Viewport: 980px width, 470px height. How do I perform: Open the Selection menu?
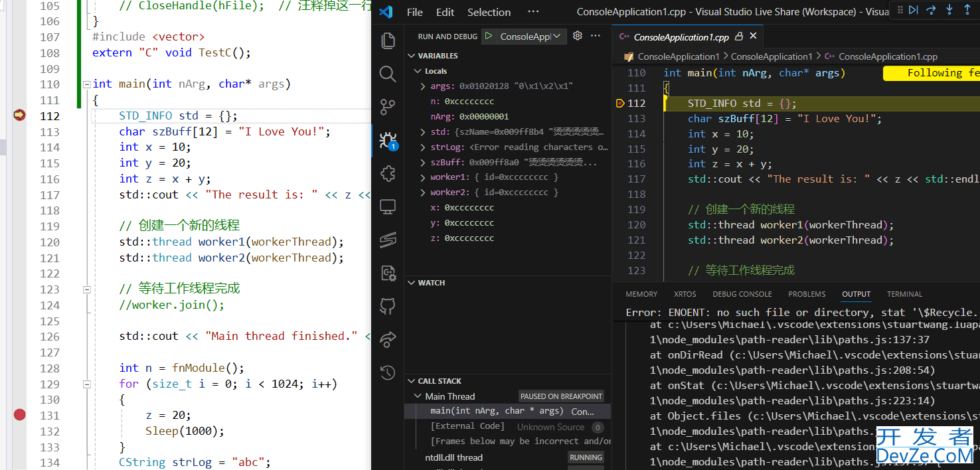point(489,12)
